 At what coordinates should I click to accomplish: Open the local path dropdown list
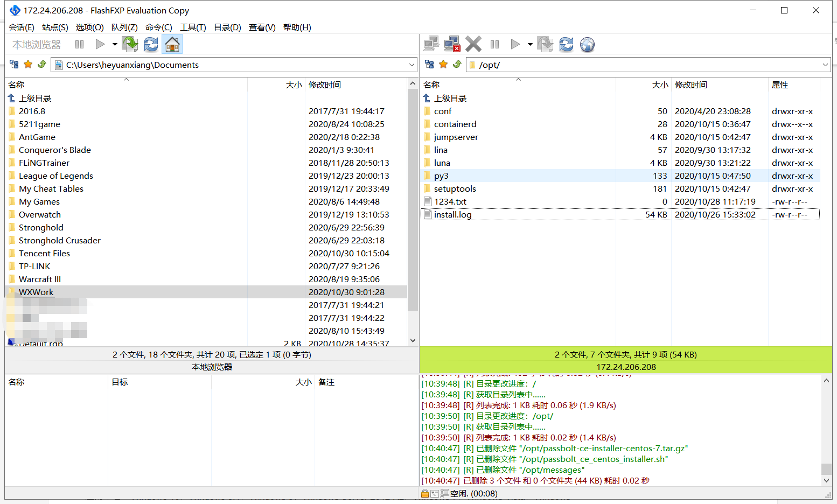(x=412, y=65)
